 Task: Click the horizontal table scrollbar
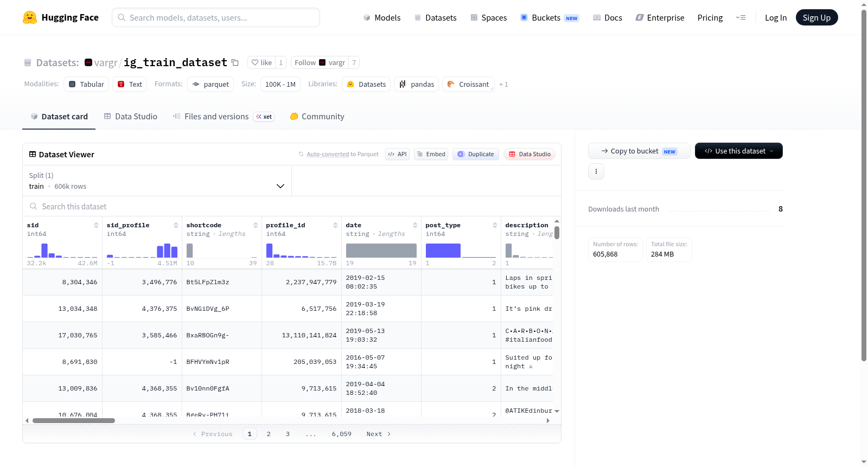[74, 420]
